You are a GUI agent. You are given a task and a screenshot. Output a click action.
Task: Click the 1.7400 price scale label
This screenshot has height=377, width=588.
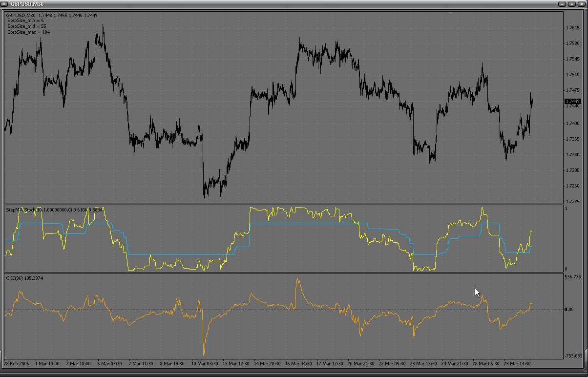click(572, 124)
